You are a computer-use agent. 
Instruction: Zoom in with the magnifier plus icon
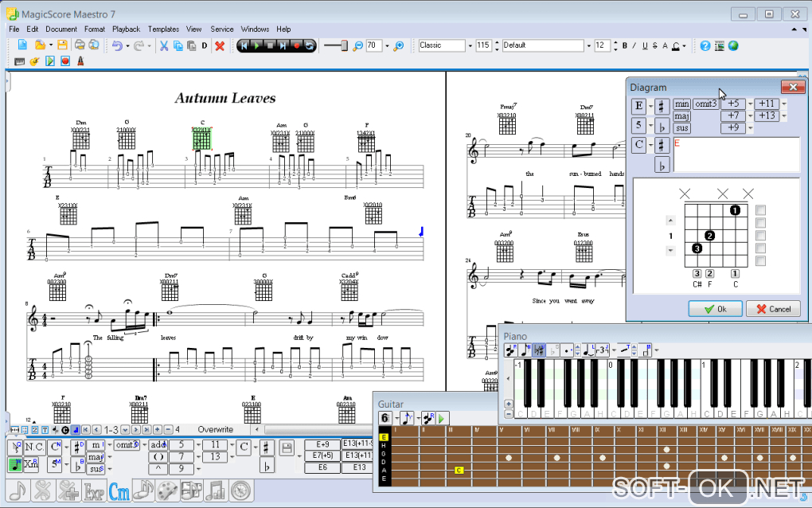coord(398,45)
